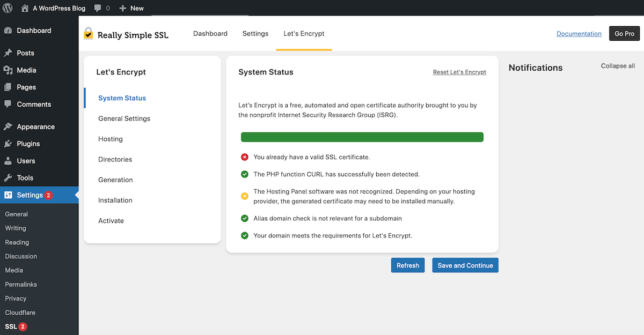Click red error icon beside valid SSL certificate
The height and width of the screenshot is (335, 644).
pos(245,157)
